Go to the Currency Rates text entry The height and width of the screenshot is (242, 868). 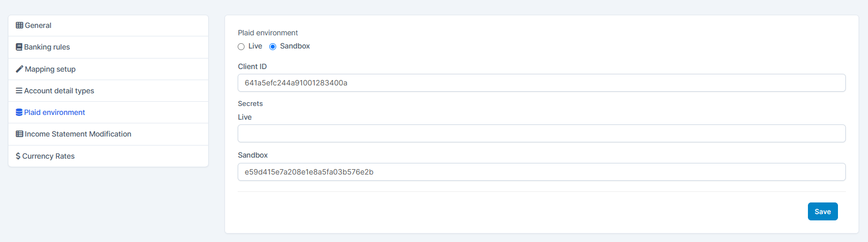click(x=48, y=156)
